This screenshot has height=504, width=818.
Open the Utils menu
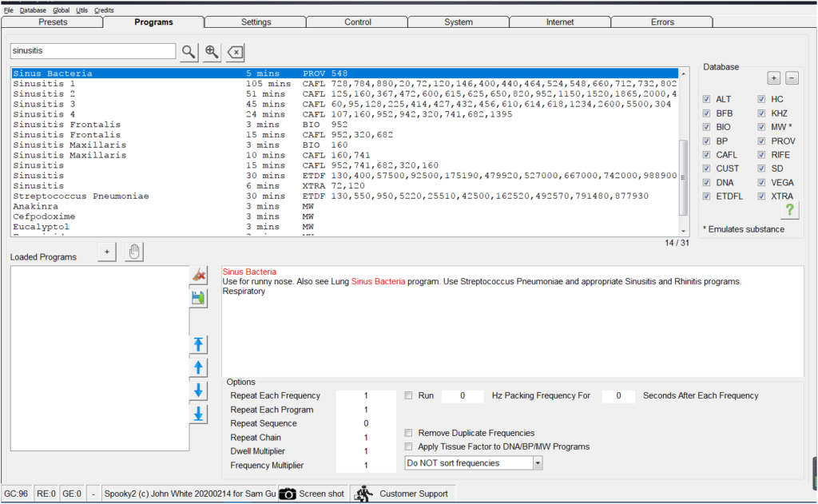(x=82, y=10)
